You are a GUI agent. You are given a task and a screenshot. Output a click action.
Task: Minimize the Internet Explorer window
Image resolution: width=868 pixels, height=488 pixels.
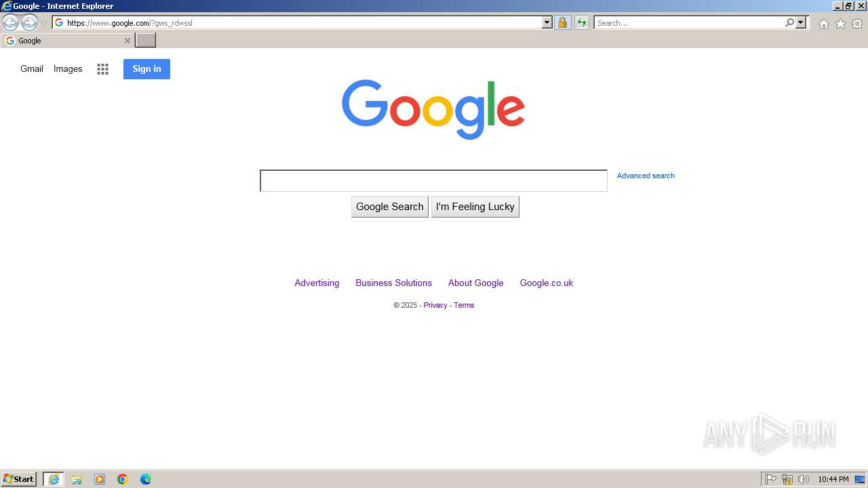[x=838, y=6]
